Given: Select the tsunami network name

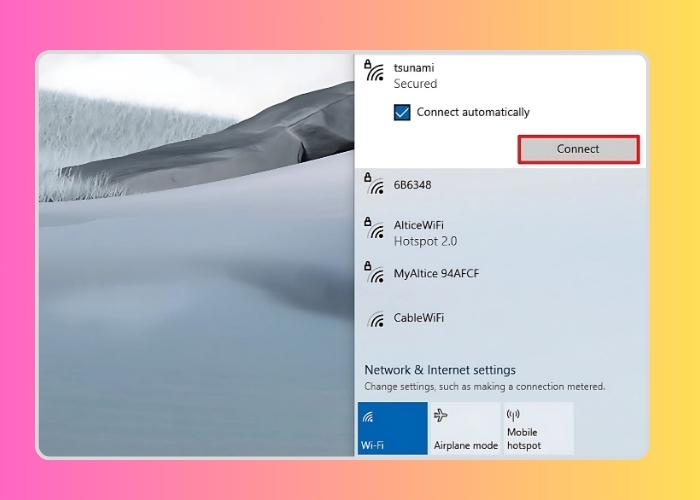Looking at the screenshot, I should coord(414,68).
